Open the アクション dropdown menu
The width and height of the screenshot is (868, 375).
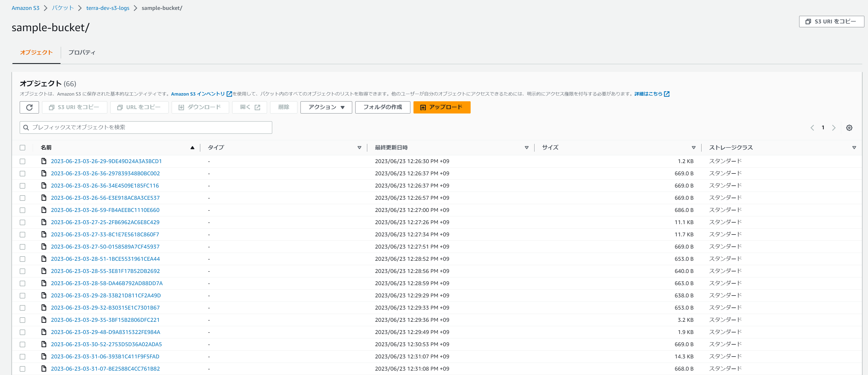point(326,107)
